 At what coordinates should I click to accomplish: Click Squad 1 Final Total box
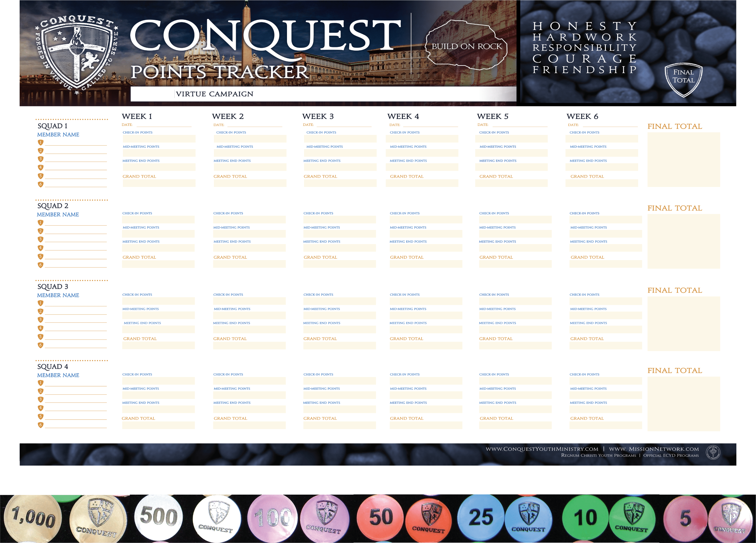(683, 159)
